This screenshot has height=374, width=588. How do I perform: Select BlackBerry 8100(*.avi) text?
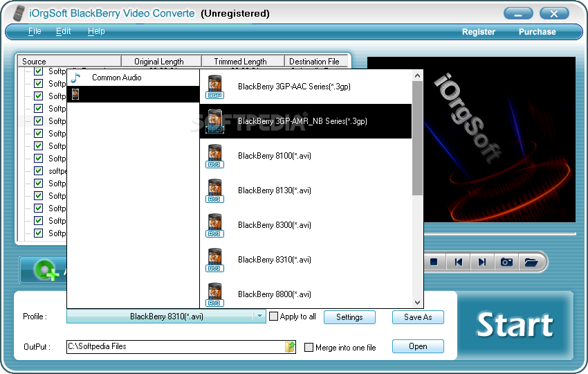[275, 156]
